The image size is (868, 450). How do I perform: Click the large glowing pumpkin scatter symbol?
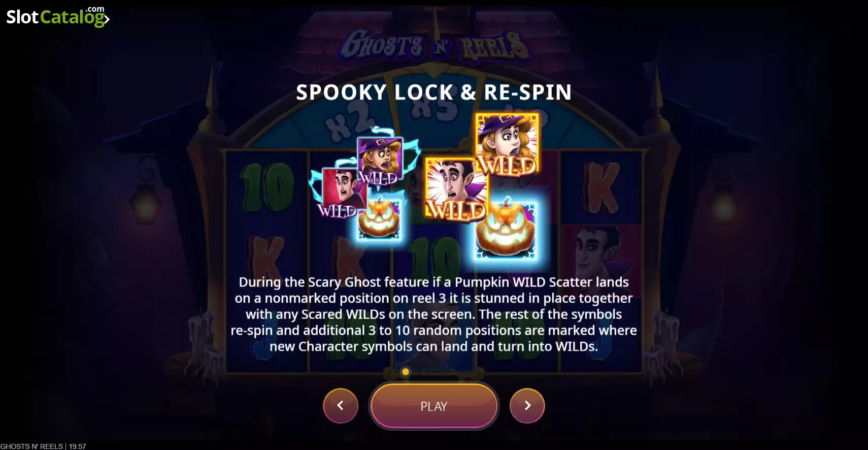506,230
